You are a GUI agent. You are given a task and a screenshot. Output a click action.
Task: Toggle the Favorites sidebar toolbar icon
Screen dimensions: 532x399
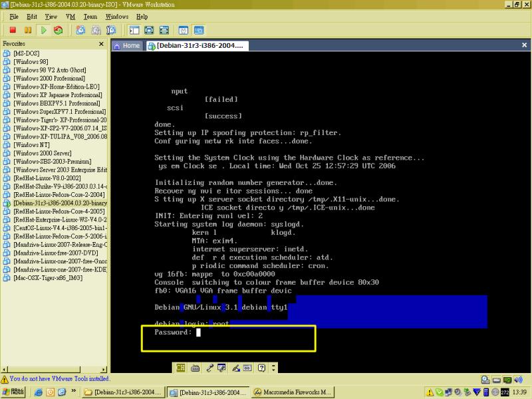(x=134, y=30)
